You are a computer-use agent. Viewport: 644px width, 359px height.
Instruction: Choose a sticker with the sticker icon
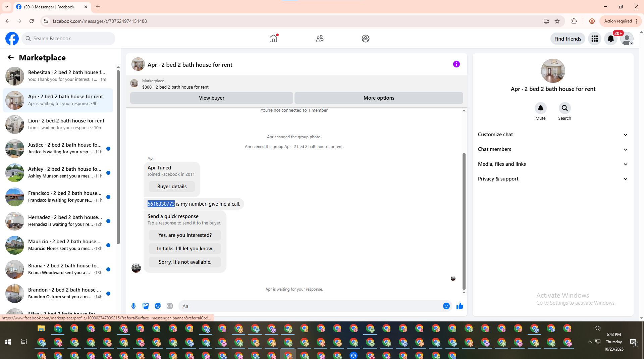pos(158,306)
